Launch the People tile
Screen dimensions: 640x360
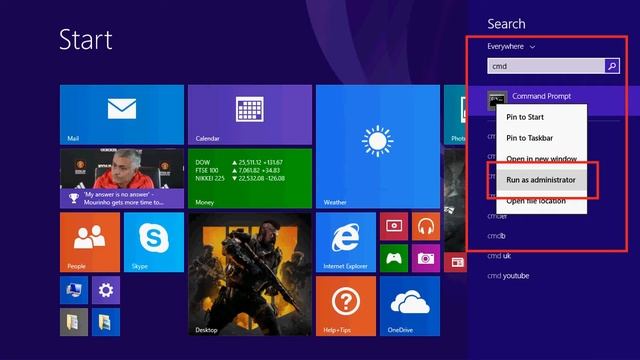90,242
